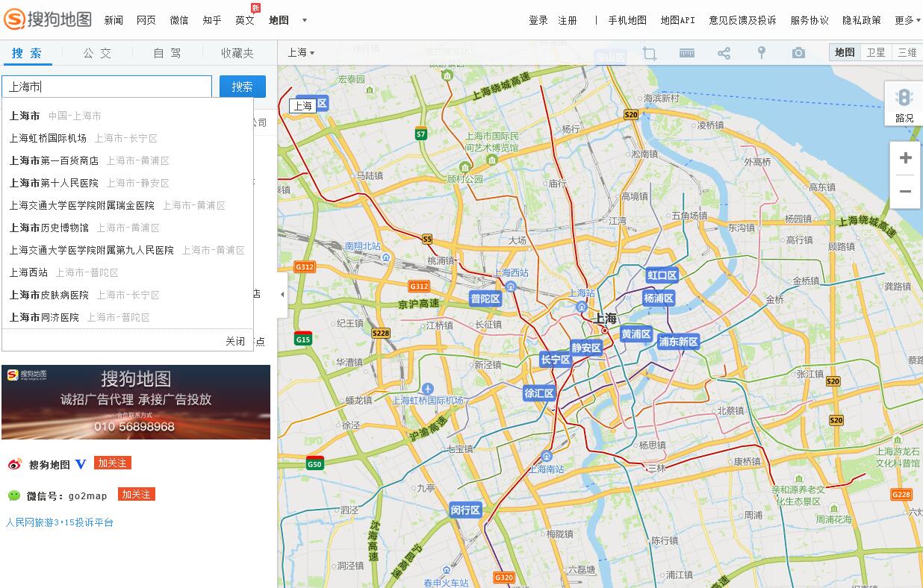Open the 自驾 driving tab
This screenshot has width=923, height=588.
click(x=167, y=53)
